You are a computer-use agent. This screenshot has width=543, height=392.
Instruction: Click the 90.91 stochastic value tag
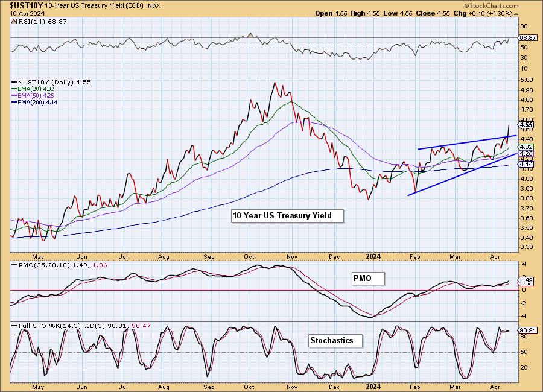(528, 330)
